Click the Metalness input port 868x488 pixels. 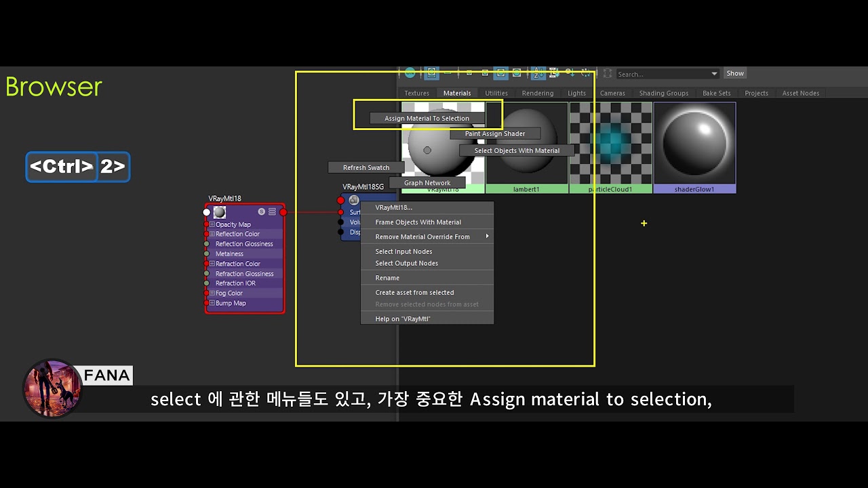click(206, 254)
